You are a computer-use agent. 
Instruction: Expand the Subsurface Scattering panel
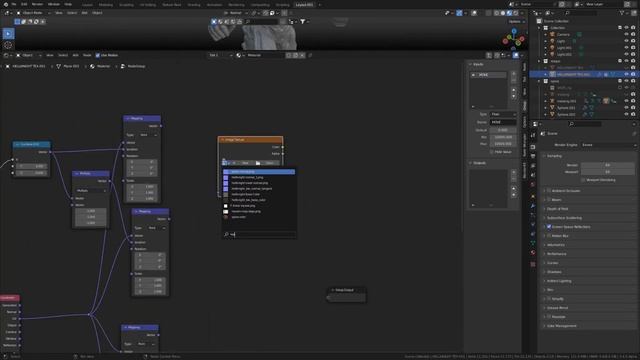[564, 218]
